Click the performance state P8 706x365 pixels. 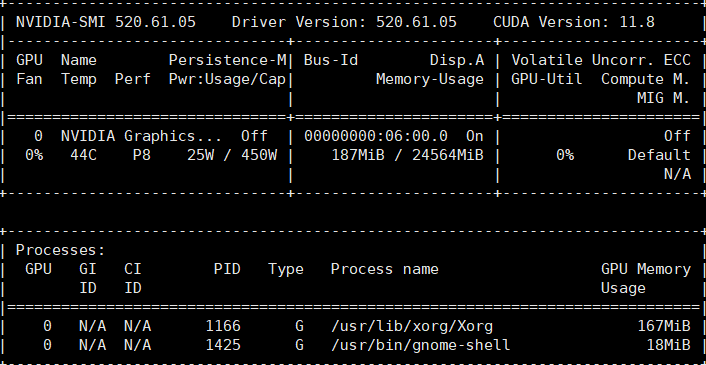click(142, 155)
